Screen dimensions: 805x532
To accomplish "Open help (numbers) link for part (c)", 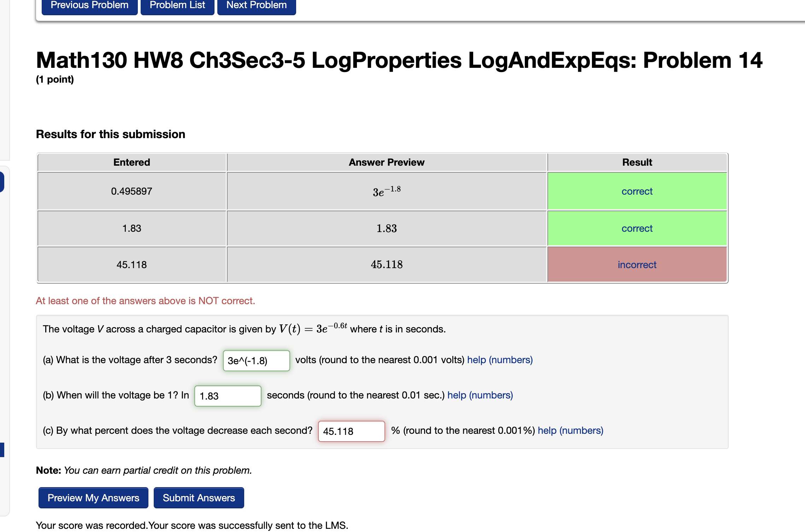I will point(570,430).
